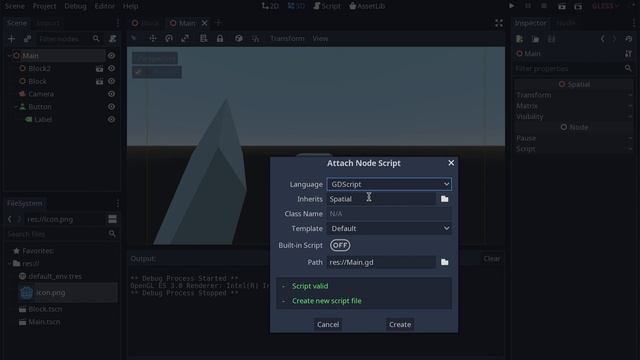Open the Language dropdown set to GDScript
The image size is (640, 360).
389,184
